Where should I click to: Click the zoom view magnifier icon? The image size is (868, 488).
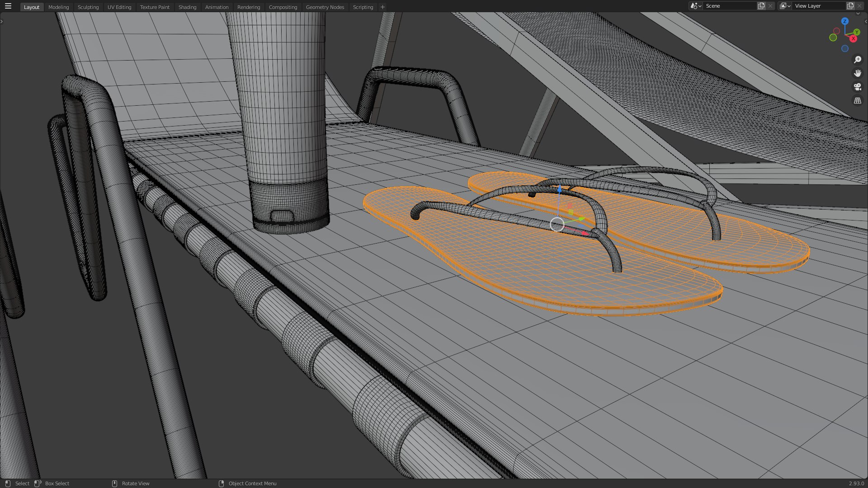tap(858, 60)
